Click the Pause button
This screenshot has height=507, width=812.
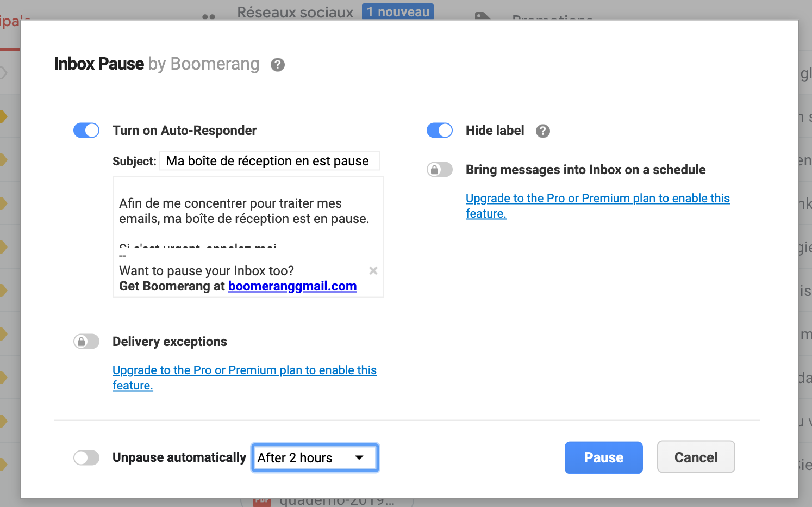tap(603, 457)
